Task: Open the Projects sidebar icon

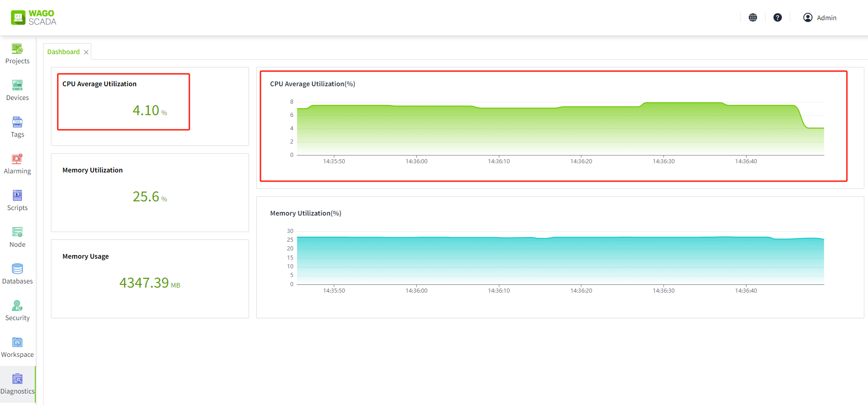Action: (x=17, y=54)
